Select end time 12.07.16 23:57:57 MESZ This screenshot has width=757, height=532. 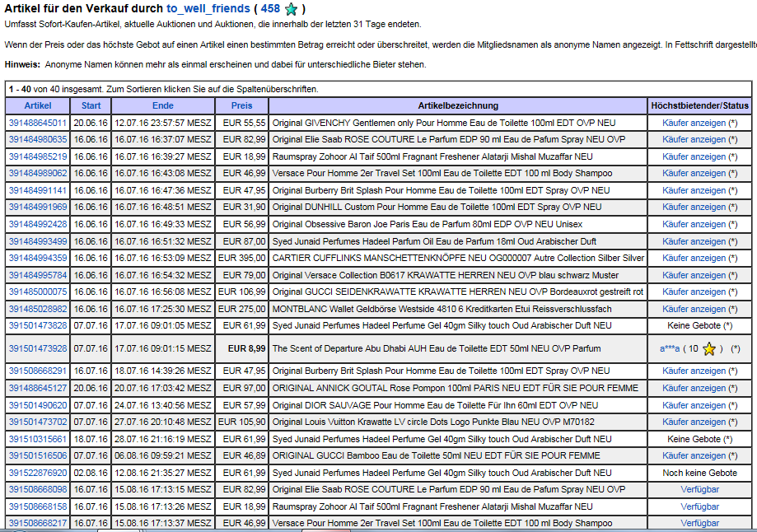click(163, 123)
